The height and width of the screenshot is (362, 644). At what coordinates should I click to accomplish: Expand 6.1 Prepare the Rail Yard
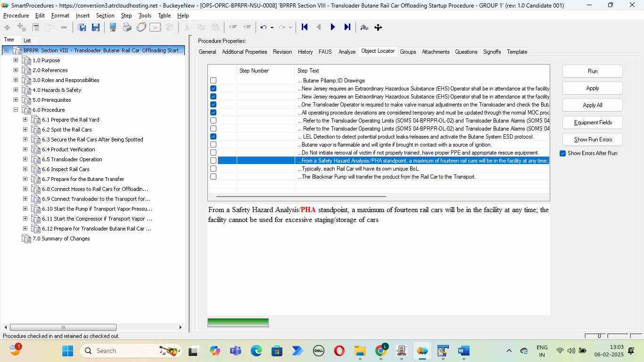(25, 120)
